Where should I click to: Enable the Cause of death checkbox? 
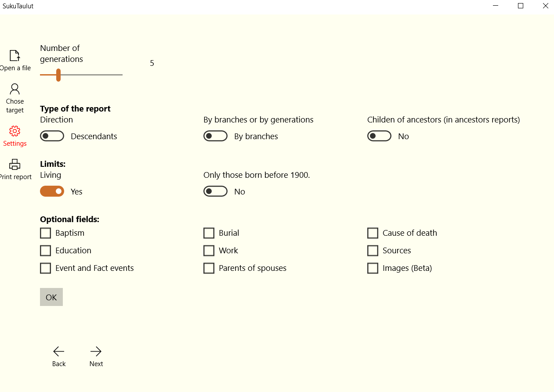click(x=373, y=233)
